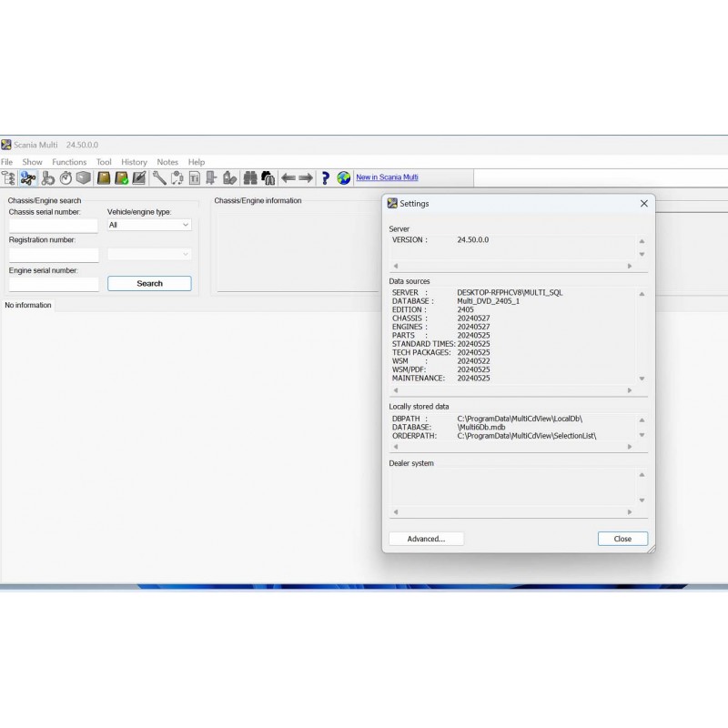Click the blue question mark help icon

[x=325, y=178]
